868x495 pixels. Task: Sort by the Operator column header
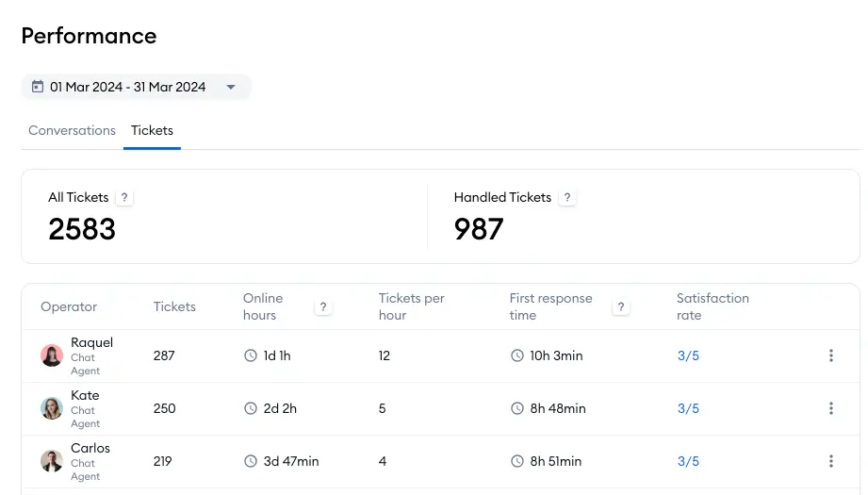69,306
